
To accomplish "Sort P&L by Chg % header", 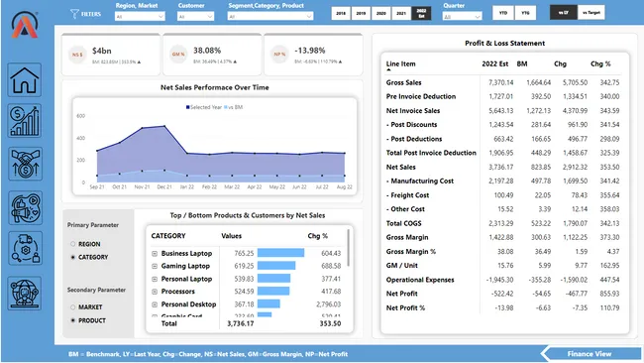I will [600, 63].
